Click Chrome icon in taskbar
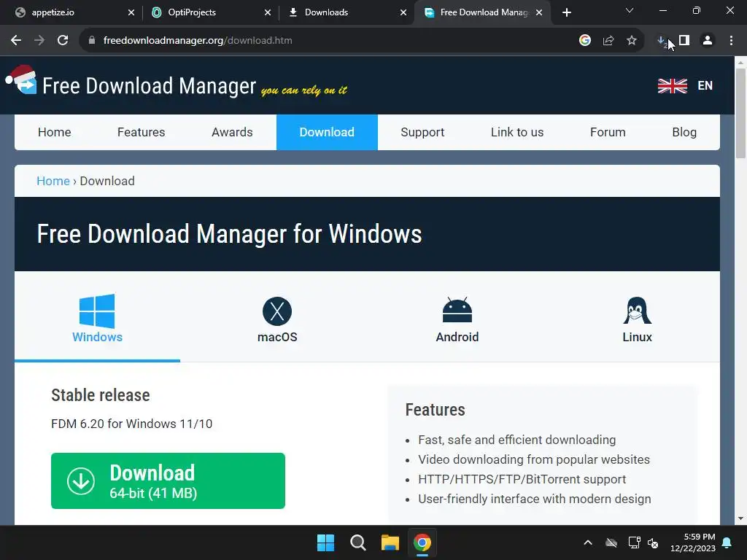This screenshot has height=560, width=747. click(422, 542)
